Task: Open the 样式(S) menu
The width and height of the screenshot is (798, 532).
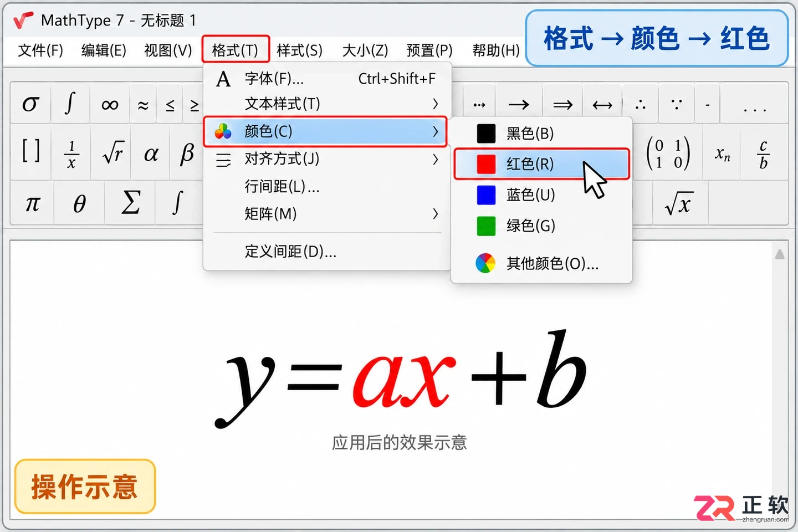Action: [300, 50]
